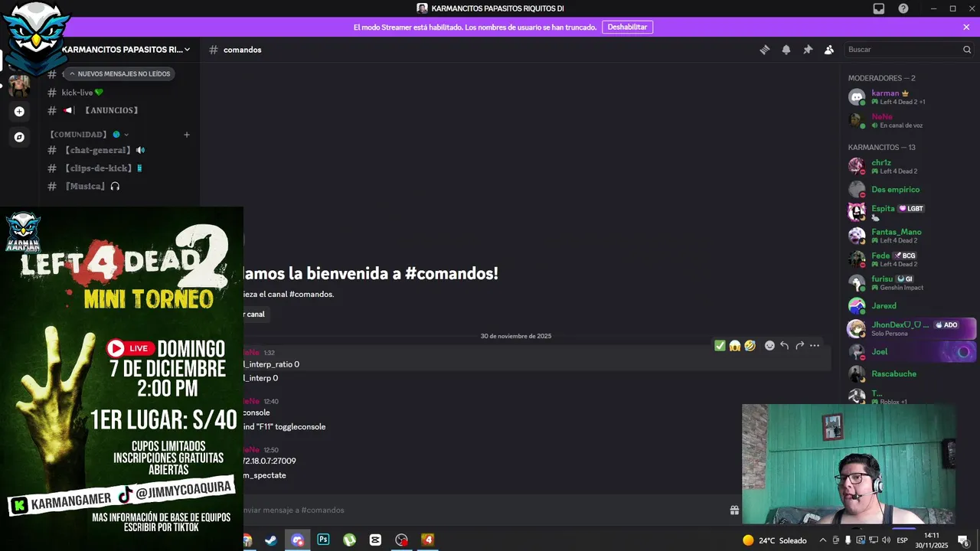React with check mark emoji
The width and height of the screenshot is (980, 551).
tap(720, 346)
